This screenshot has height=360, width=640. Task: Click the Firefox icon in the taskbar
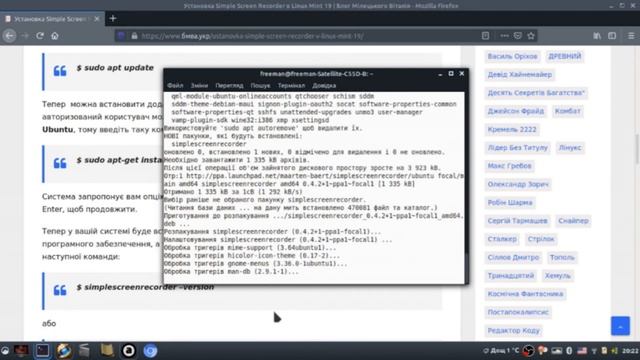[64, 351]
